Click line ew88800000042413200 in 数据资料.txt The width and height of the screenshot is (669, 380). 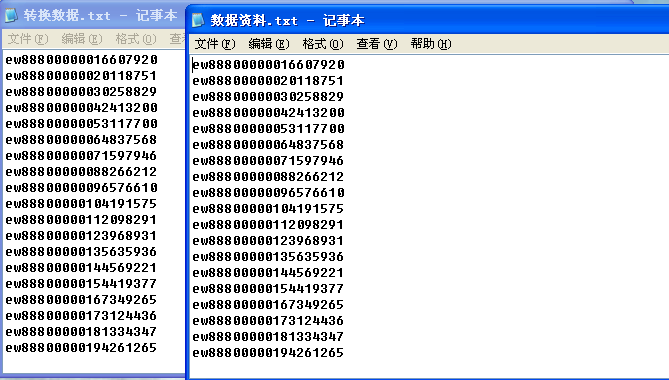[268, 113]
